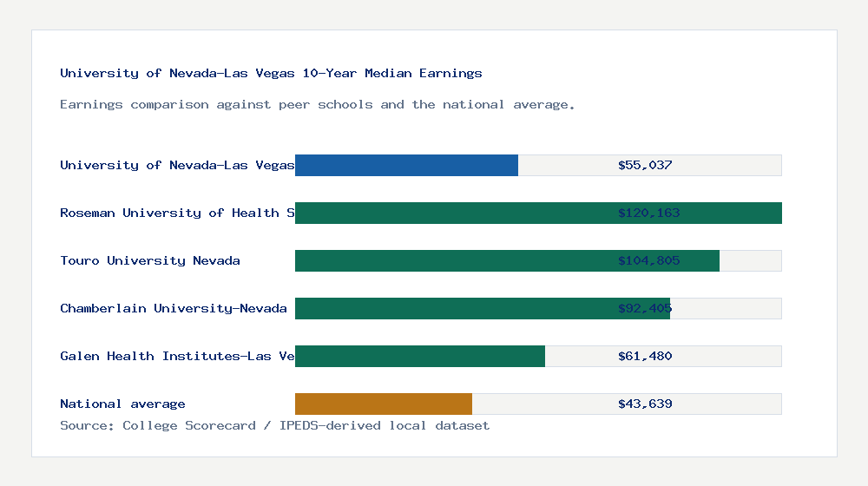The width and height of the screenshot is (868, 486).
Task: Click the source note 'College Scorecard / IPEDS-derived local dataset'
Action: 306,425
